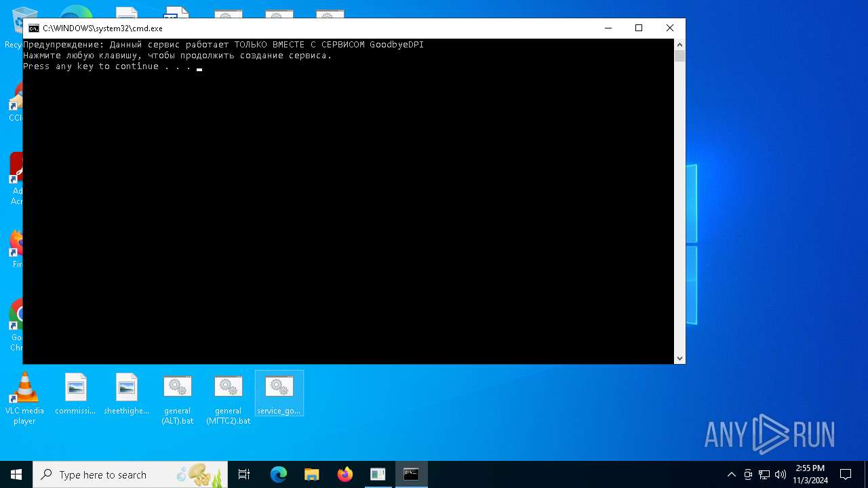Maximize the cmd.exe window
Viewport: 868px width, 488px height.
pyautogui.click(x=638, y=28)
